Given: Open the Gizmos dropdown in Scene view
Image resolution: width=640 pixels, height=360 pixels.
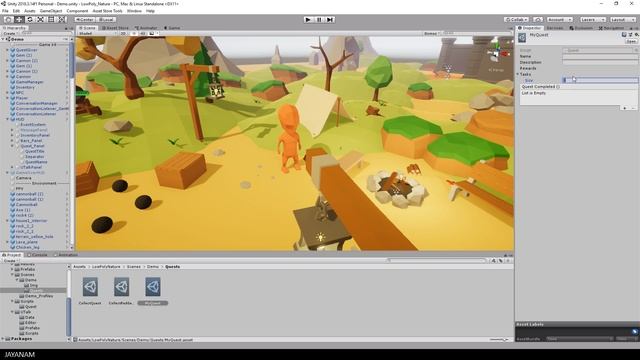Looking at the screenshot, I should [432, 33].
